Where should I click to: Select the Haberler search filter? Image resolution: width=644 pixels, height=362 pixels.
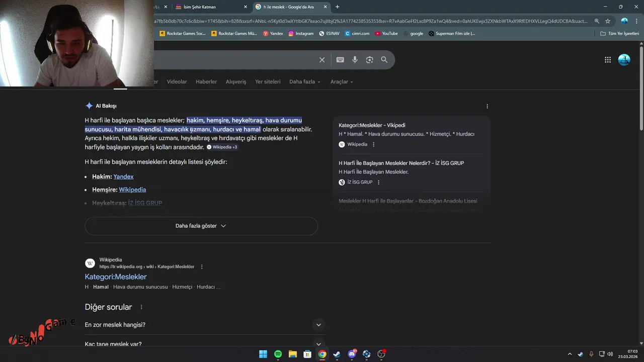coord(206,81)
